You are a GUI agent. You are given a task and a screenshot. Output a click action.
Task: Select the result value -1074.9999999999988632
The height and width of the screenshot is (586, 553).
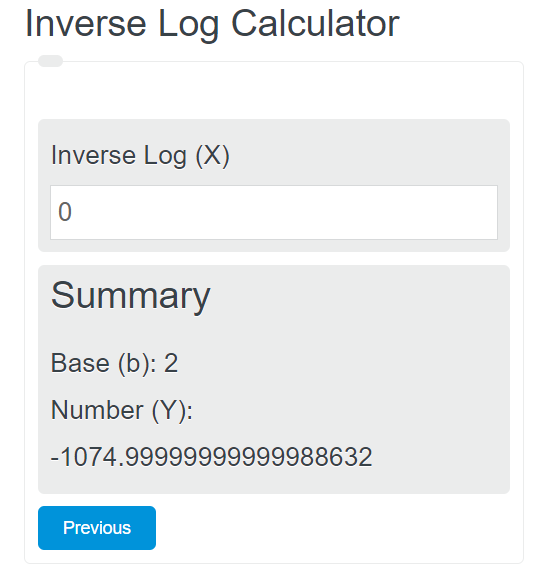click(x=211, y=457)
